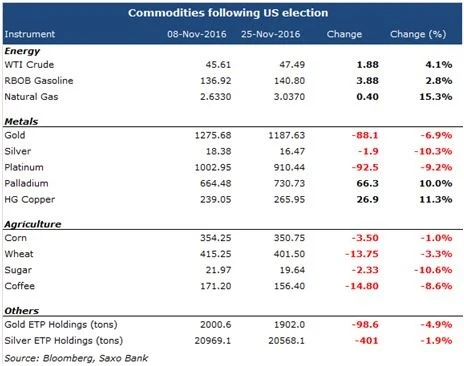Select the WTI Crude row label
The width and height of the screenshot is (464, 366).
(29, 65)
